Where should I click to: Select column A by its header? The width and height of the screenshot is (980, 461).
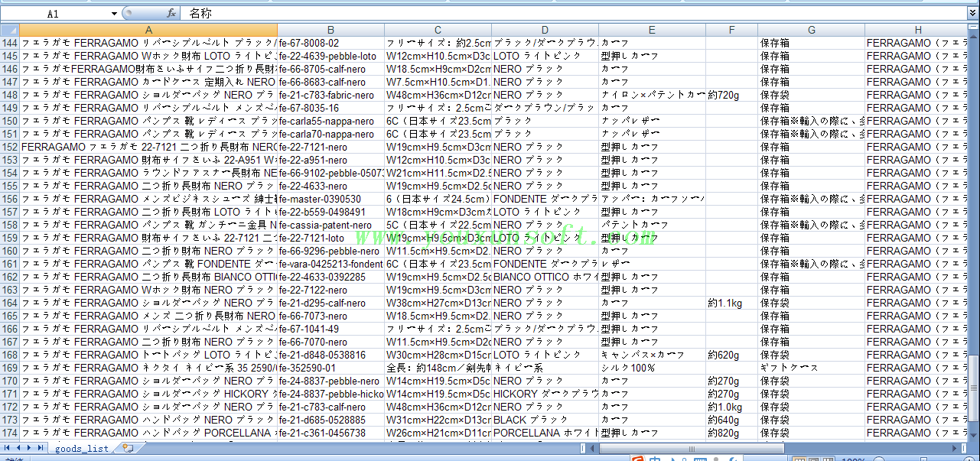(148, 30)
